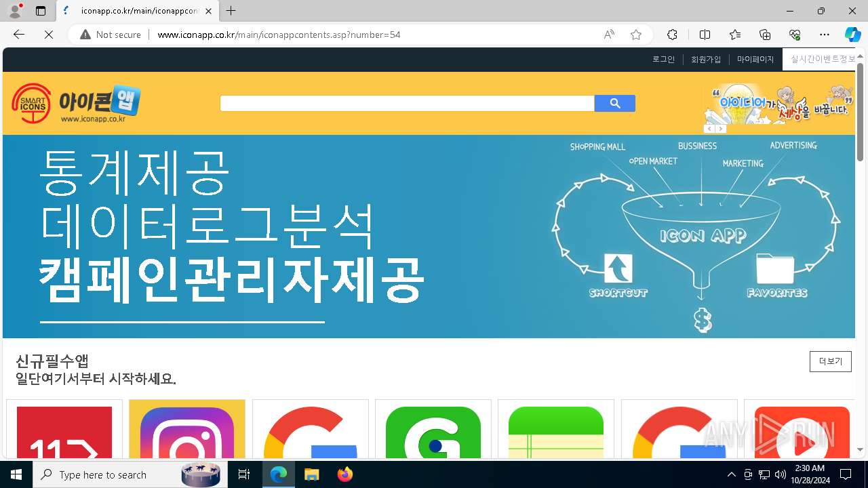Open the Instagram app icon
Screen dimensions: 868x488
[187, 432]
